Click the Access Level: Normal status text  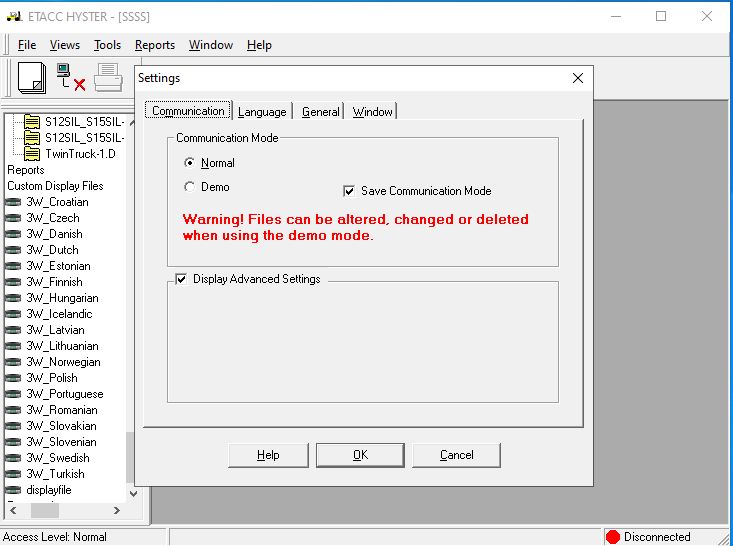click(x=55, y=537)
